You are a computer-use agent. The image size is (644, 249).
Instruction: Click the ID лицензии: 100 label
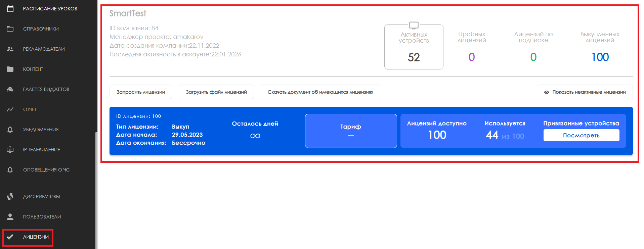pos(138,116)
